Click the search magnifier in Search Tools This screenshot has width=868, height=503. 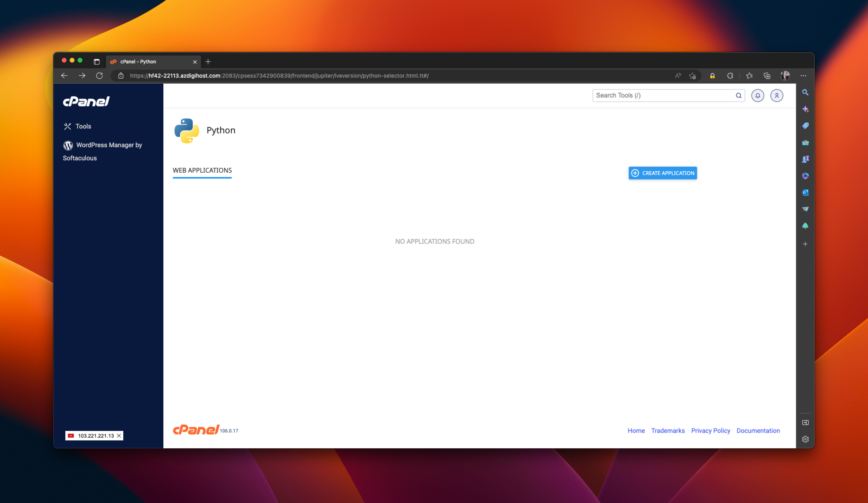[738, 96]
